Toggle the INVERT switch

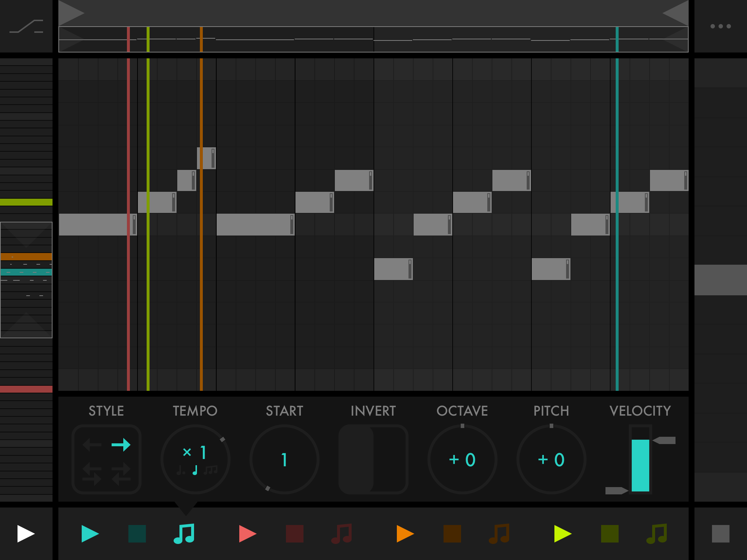coord(373,459)
